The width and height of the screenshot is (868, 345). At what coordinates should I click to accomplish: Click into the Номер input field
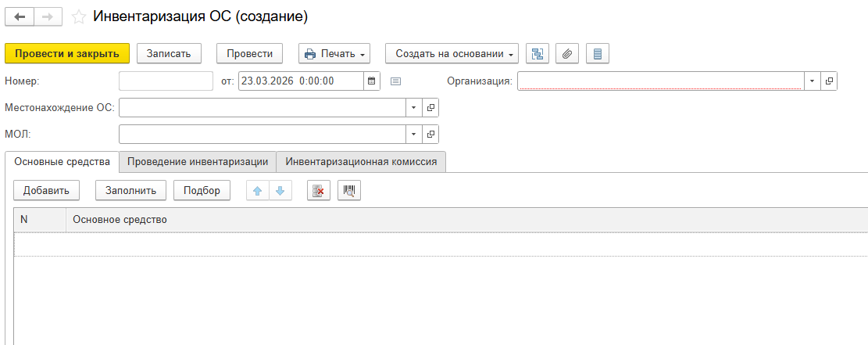pos(166,81)
